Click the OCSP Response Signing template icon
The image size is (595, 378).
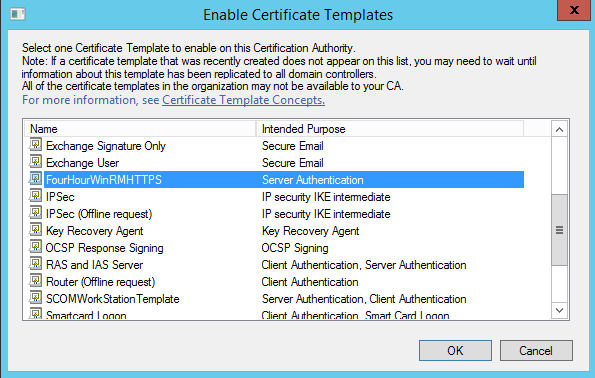(x=36, y=247)
